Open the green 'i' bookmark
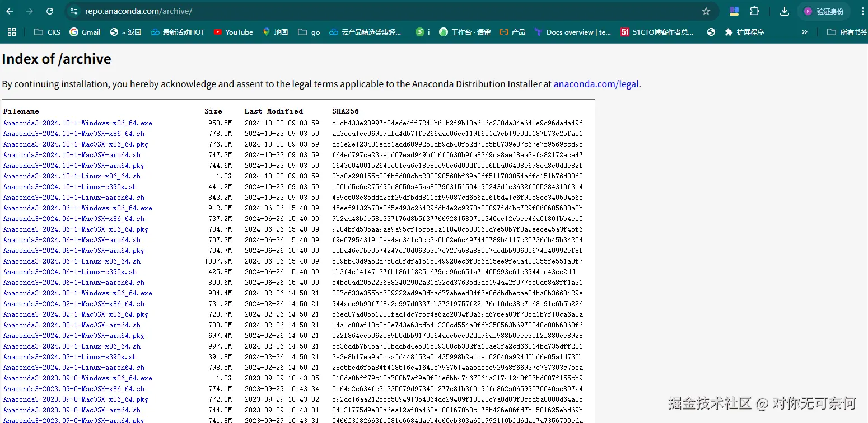 point(423,32)
